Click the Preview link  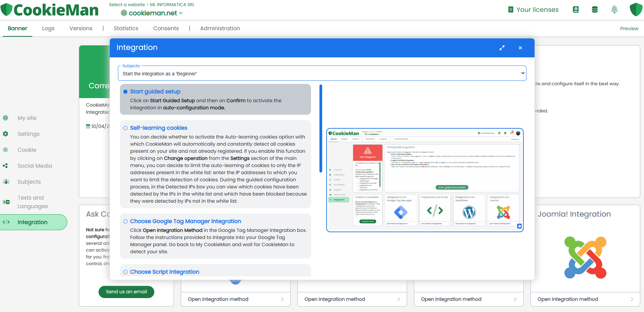629,29
